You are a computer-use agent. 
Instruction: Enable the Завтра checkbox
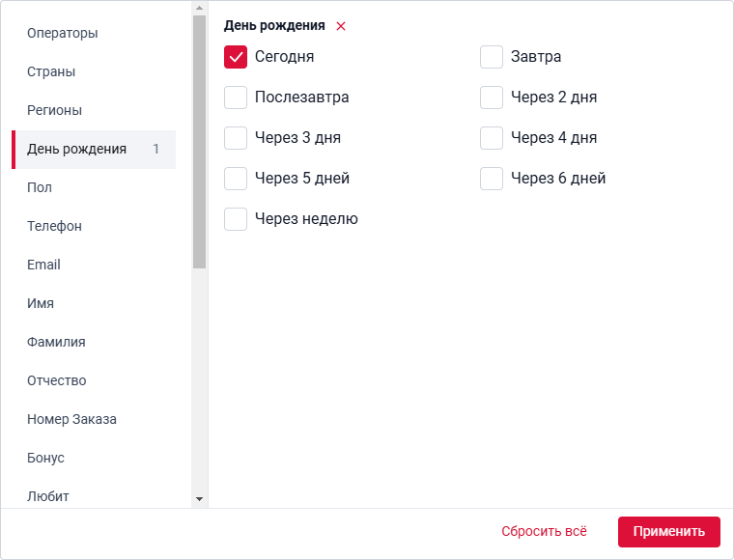[x=492, y=57]
